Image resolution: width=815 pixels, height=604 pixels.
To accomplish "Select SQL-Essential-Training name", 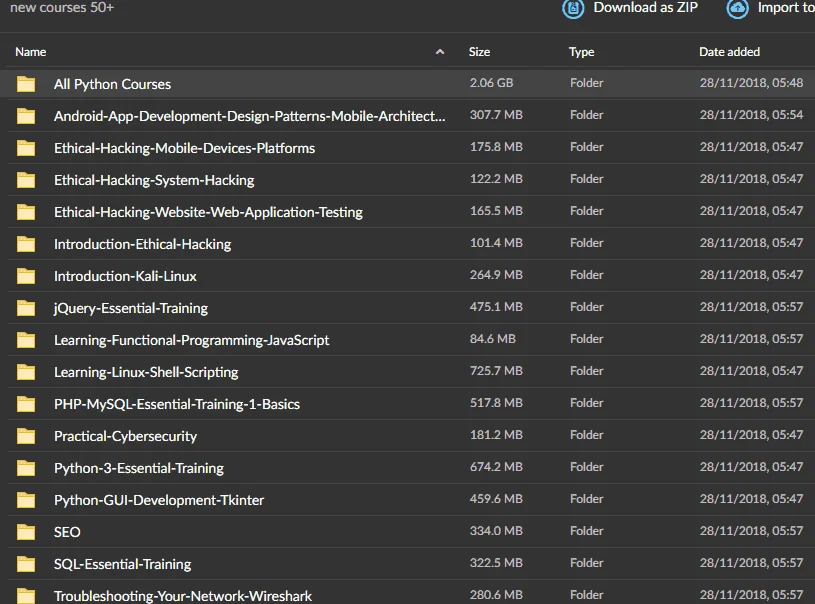I will coord(123,564).
